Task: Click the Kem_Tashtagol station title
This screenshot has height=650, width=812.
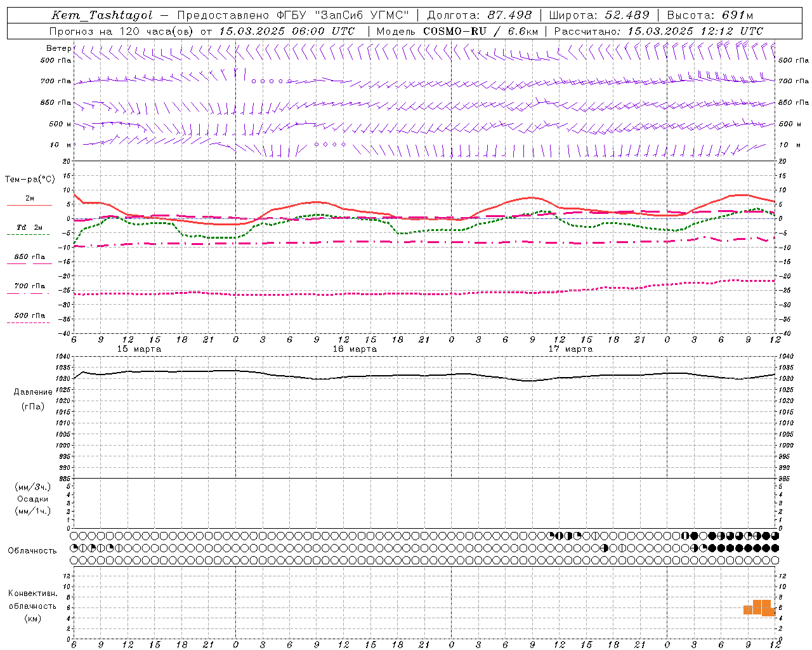Action: (x=102, y=15)
